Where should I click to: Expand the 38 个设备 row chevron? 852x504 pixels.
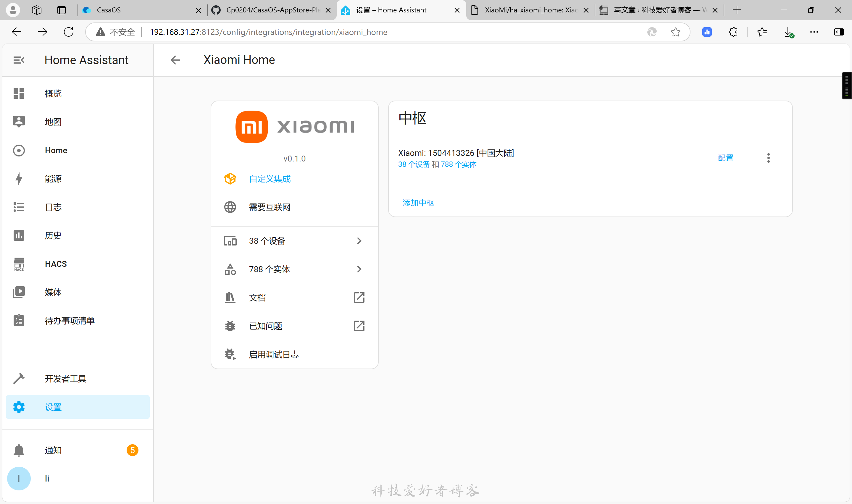[x=359, y=241]
